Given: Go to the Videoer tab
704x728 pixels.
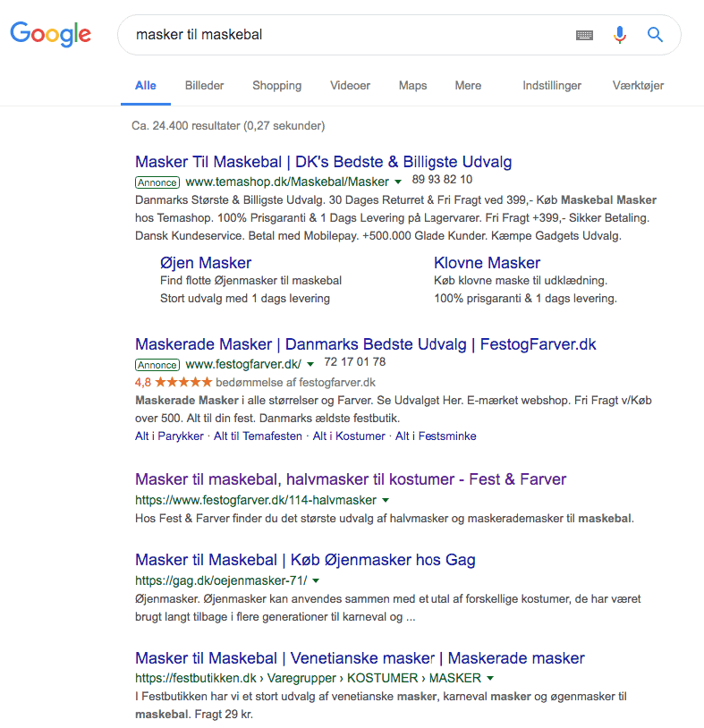Looking at the screenshot, I should pyautogui.click(x=350, y=86).
